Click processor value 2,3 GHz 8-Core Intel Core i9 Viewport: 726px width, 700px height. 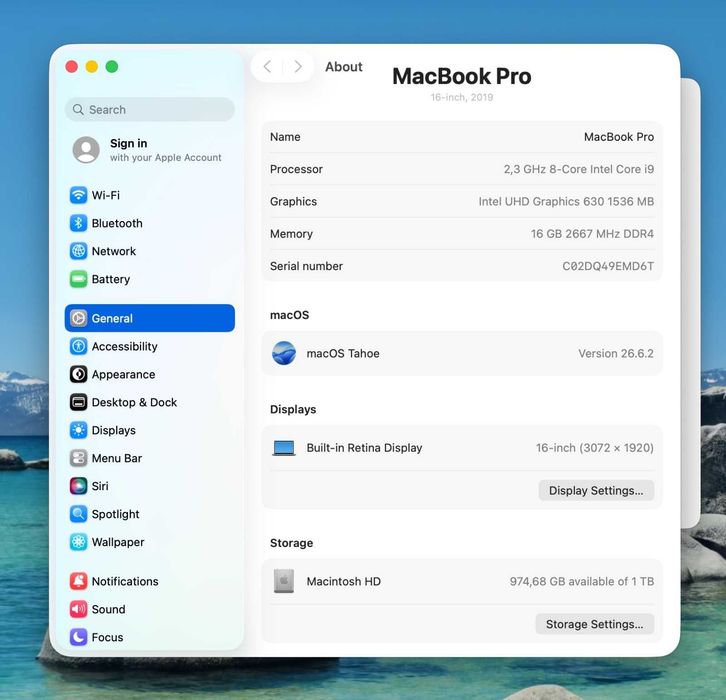579,169
